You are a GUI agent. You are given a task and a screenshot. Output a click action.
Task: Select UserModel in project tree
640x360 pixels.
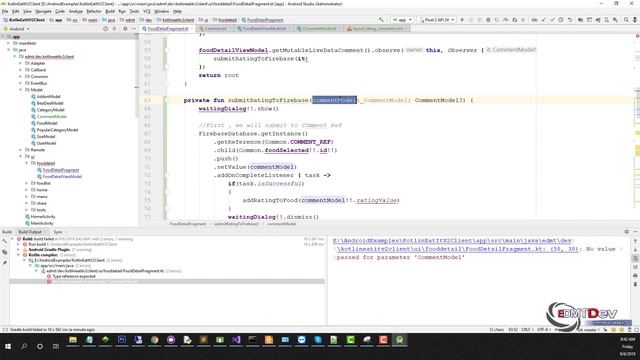(46, 143)
